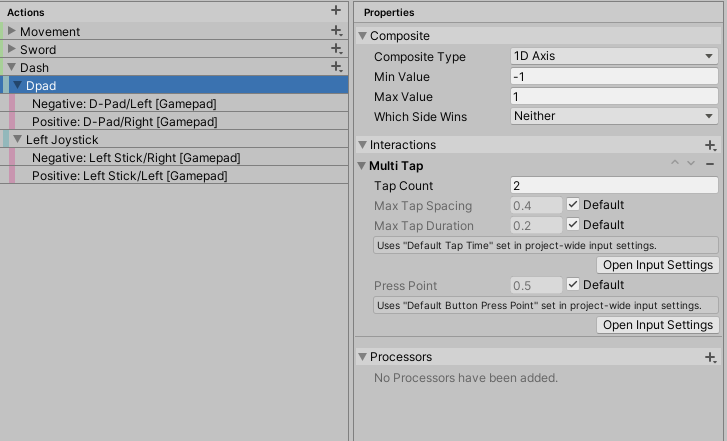Collapse the Left Joystick composite
The height and width of the screenshot is (441, 727).
coord(17,140)
